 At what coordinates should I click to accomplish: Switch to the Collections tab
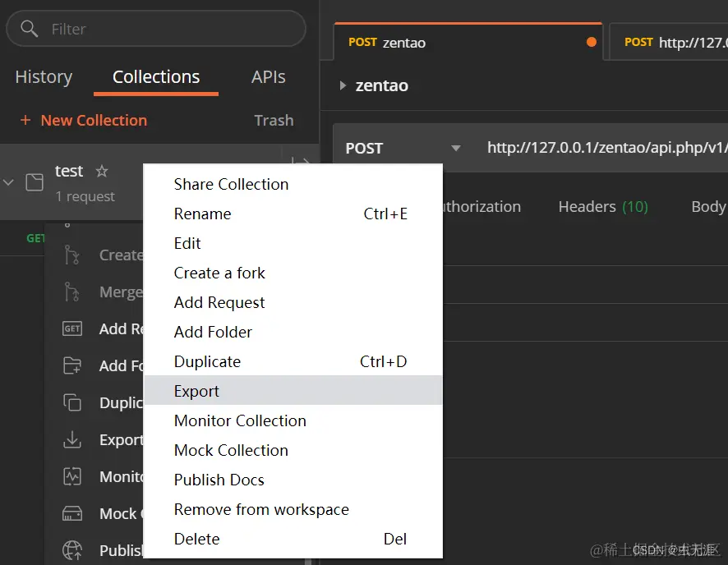[156, 77]
